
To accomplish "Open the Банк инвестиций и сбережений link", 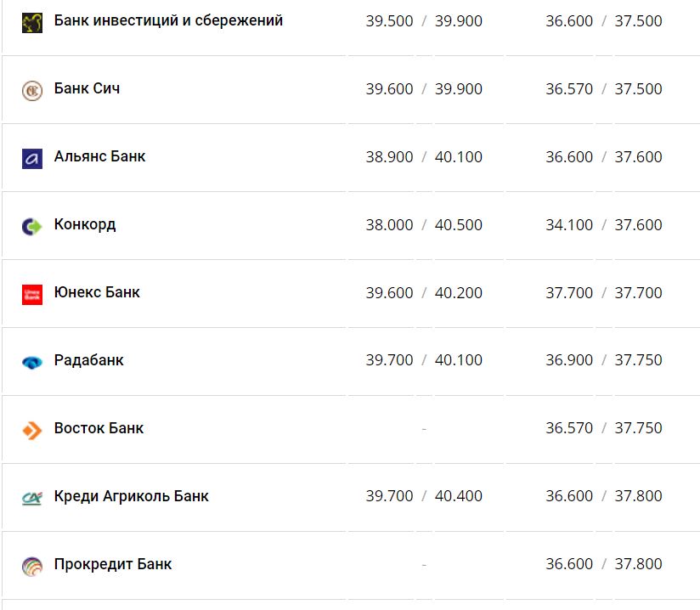I will point(168,20).
